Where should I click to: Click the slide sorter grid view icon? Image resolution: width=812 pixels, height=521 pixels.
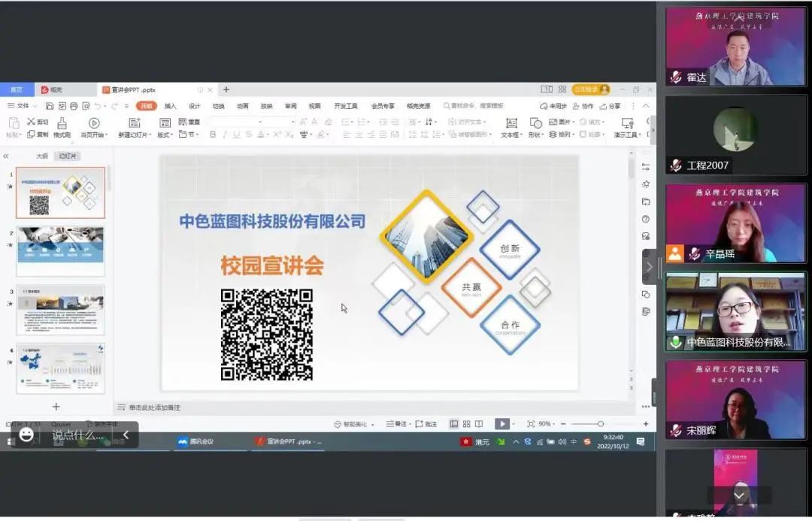pyautogui.click(x=467, y=424)
